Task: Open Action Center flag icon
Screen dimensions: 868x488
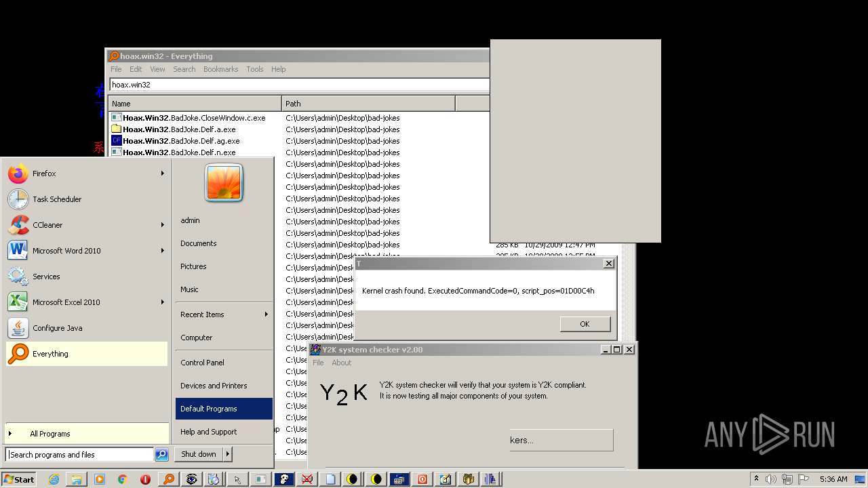Action: (803, 479)
